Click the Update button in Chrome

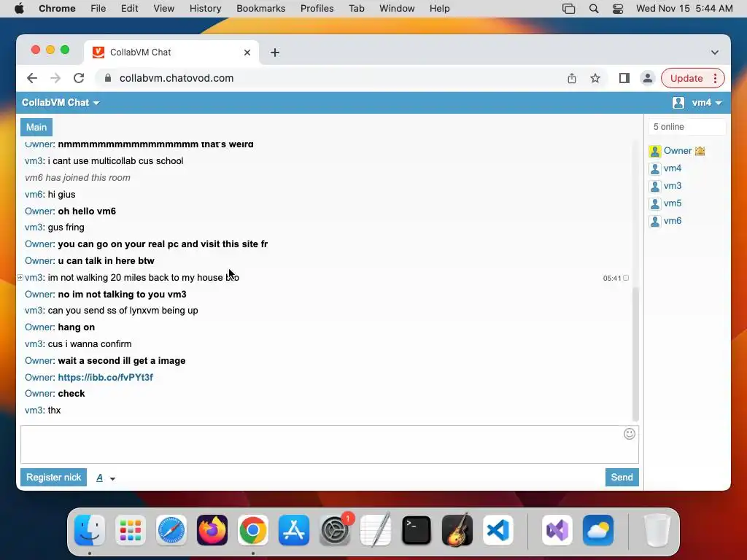(x=686, y=78)
